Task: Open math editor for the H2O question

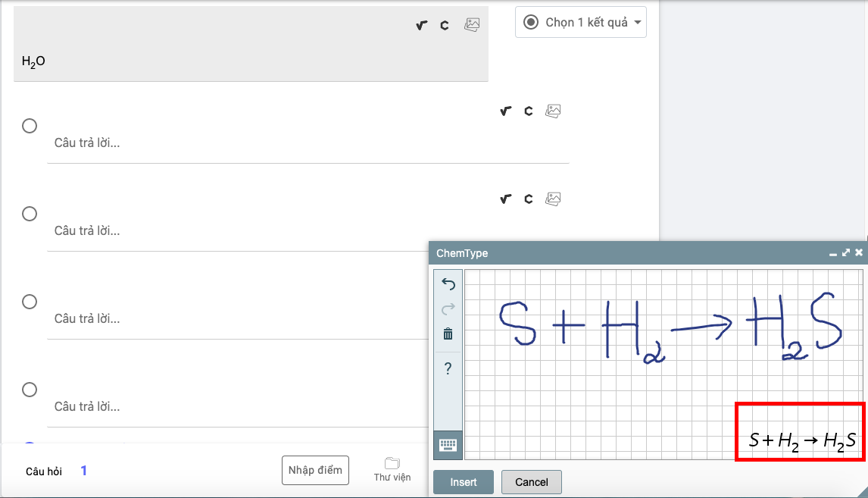Action: click(x=422, y=25)
